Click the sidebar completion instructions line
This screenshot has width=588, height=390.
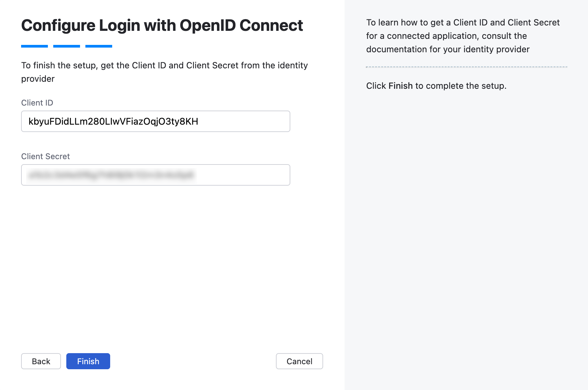click(436, 86)
